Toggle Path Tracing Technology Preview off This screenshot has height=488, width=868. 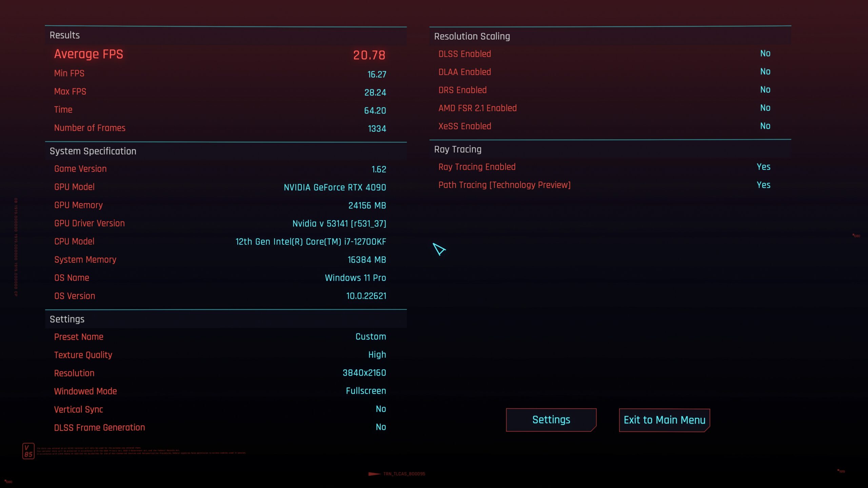tap(764, 185)
